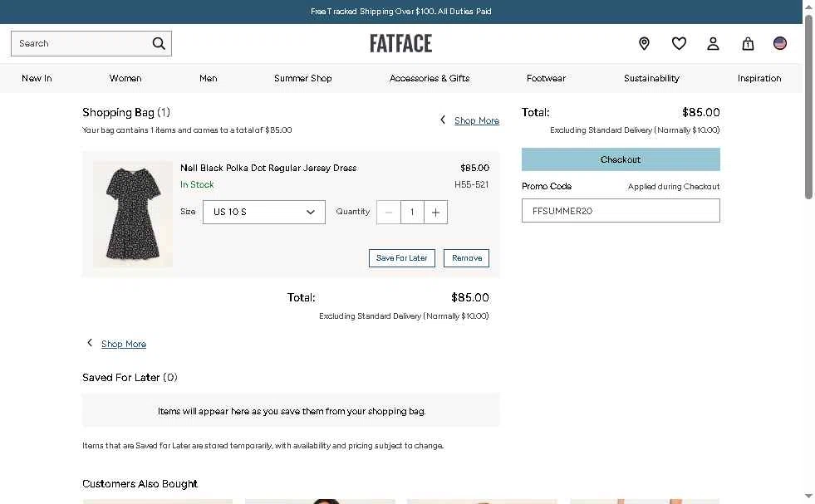The width and height of the screenshot is (815, 504).
Task: Open the New In menu
Action: pyautogui.click(x=37, y=78)
